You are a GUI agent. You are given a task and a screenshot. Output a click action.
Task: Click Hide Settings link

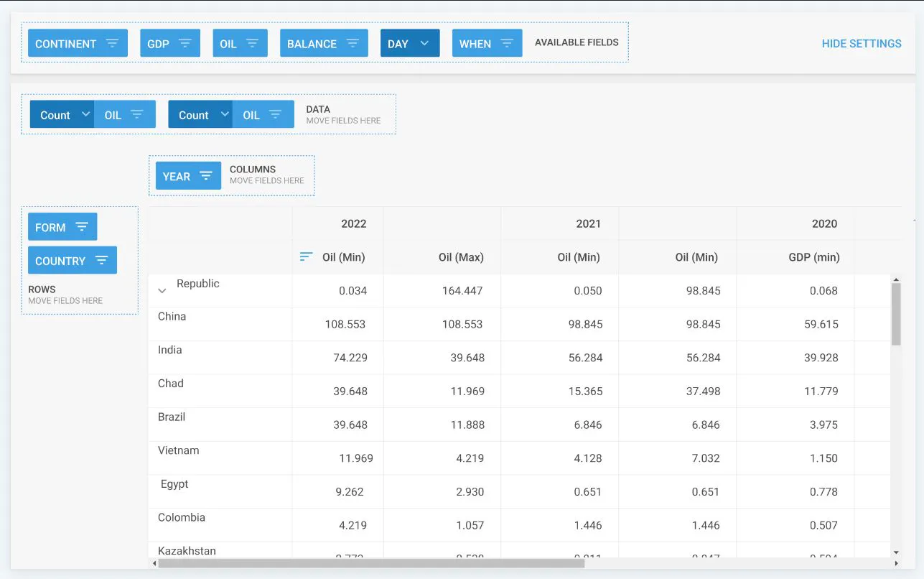pos(861,44)
